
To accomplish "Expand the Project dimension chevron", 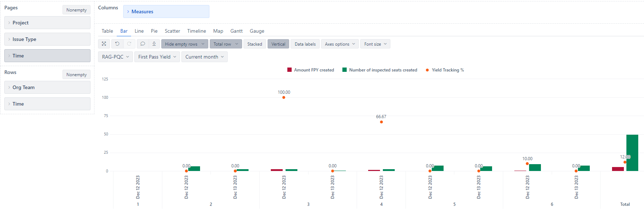I will click(9, 23).
